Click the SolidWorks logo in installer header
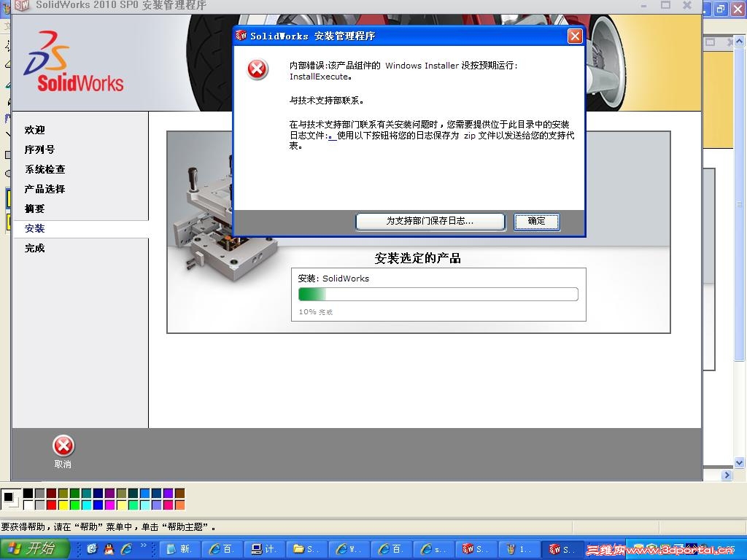Screen dimensions: 747x560 point(74,62)
